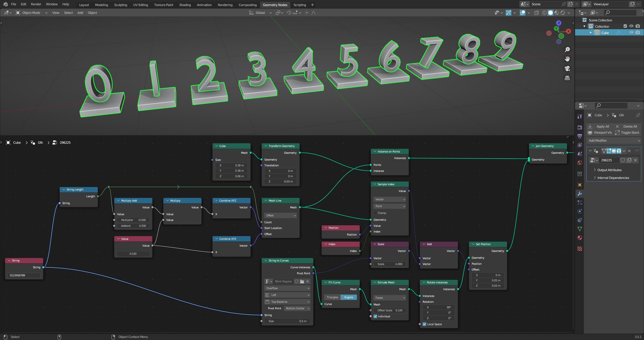Open Faces mode dropdown in Extrude Mesh
Viewport: 644px width, 340px height.
tap(390, 298)
